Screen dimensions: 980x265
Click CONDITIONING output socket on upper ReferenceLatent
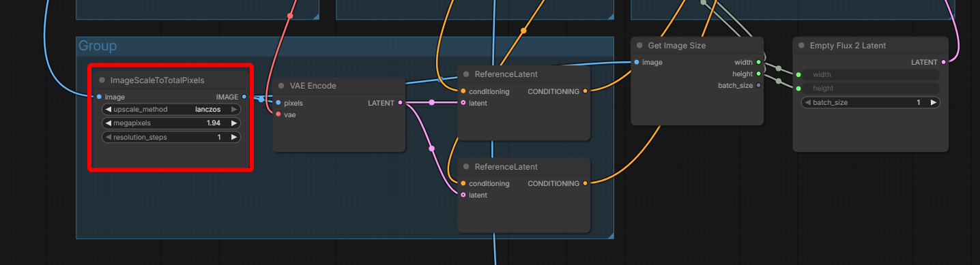(585, 91)
